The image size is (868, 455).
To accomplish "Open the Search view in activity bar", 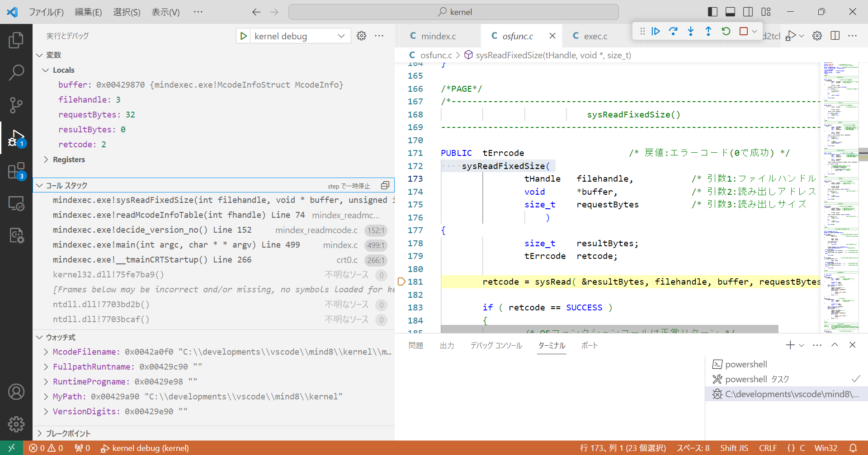I will point(16,72).
